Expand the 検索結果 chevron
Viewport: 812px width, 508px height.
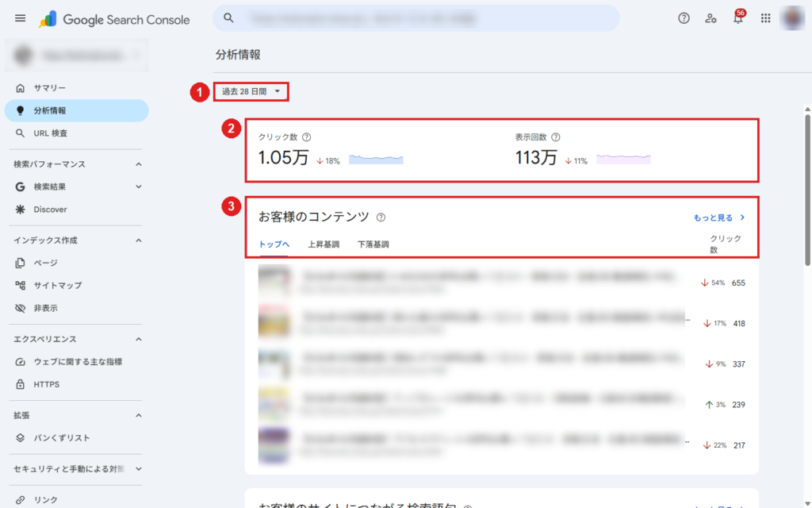click(x=138, y=187)
